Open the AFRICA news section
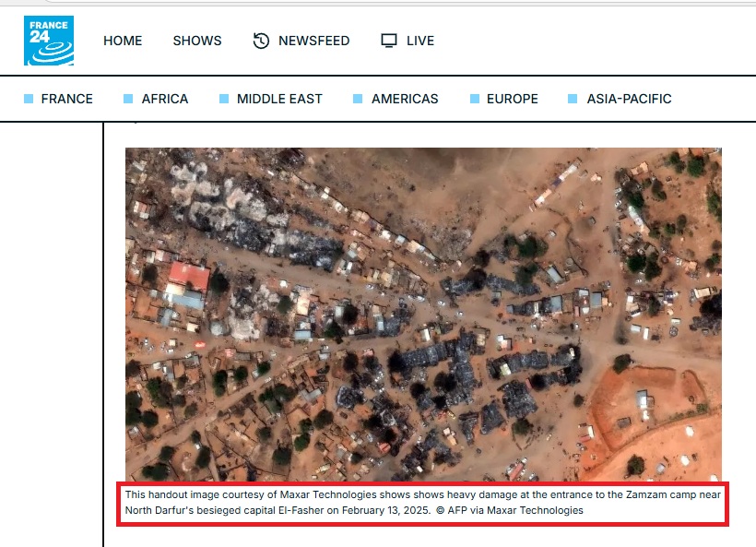Screen dimensions: 756x547 (165, 99)
